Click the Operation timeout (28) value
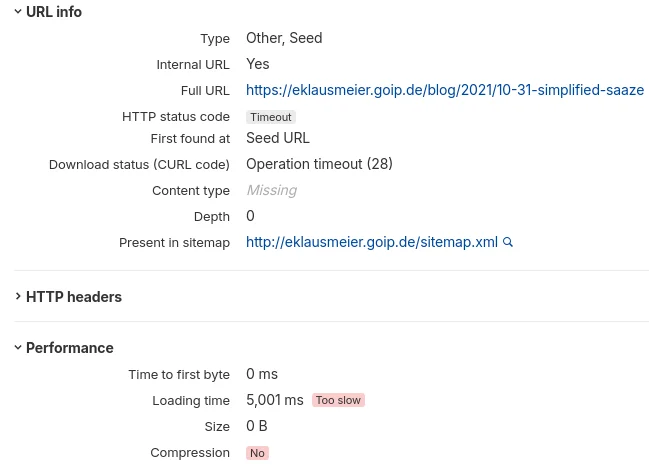Screen dimensions: 649x465 pos(319,164)
